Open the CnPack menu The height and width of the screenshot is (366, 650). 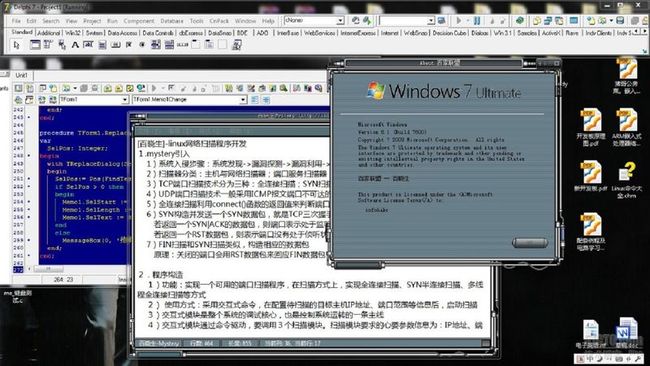coord(219,21)
